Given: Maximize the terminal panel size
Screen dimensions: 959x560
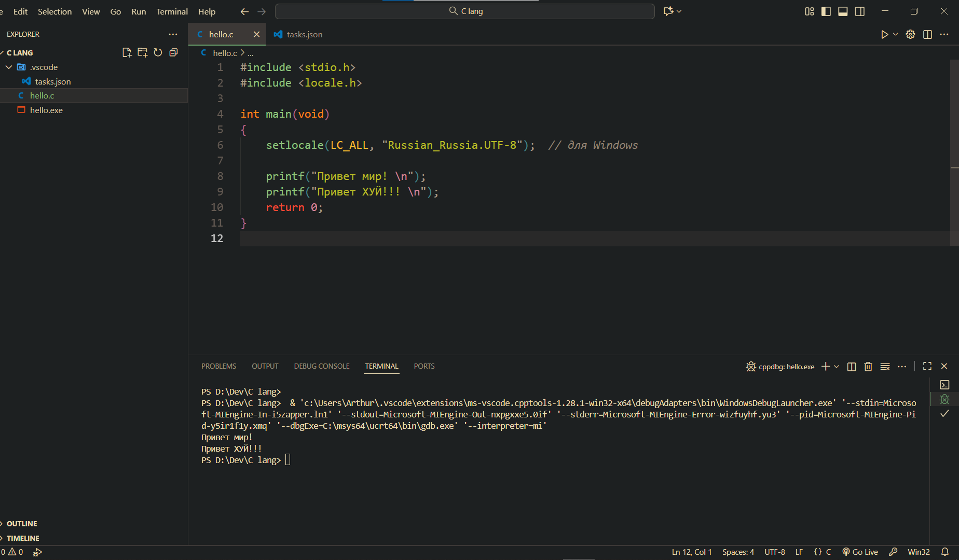Looking at the screenshot, I should (927, 366).
